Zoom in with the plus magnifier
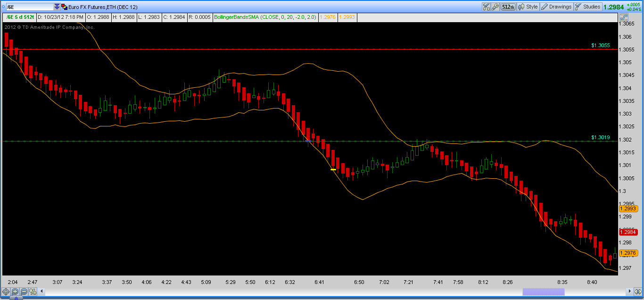 tap(15, 292)
